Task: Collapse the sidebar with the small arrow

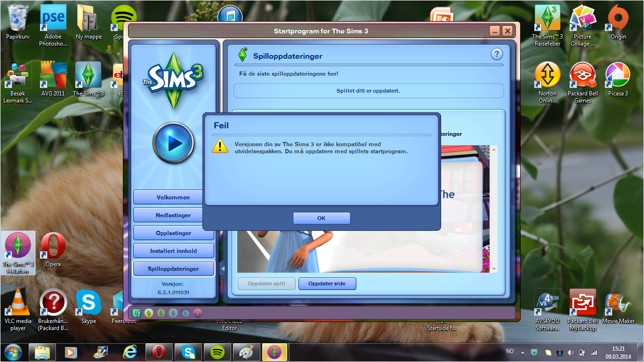Action: tap(223, 269)
